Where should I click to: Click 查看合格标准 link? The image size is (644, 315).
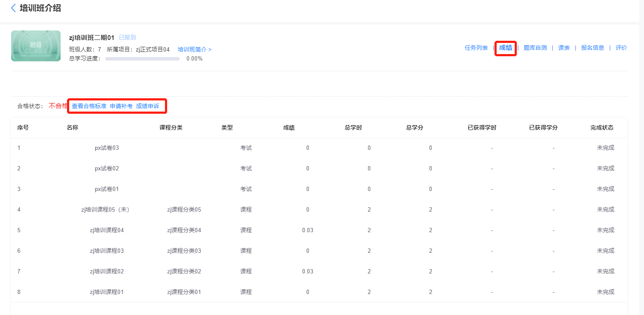point(89,106)
